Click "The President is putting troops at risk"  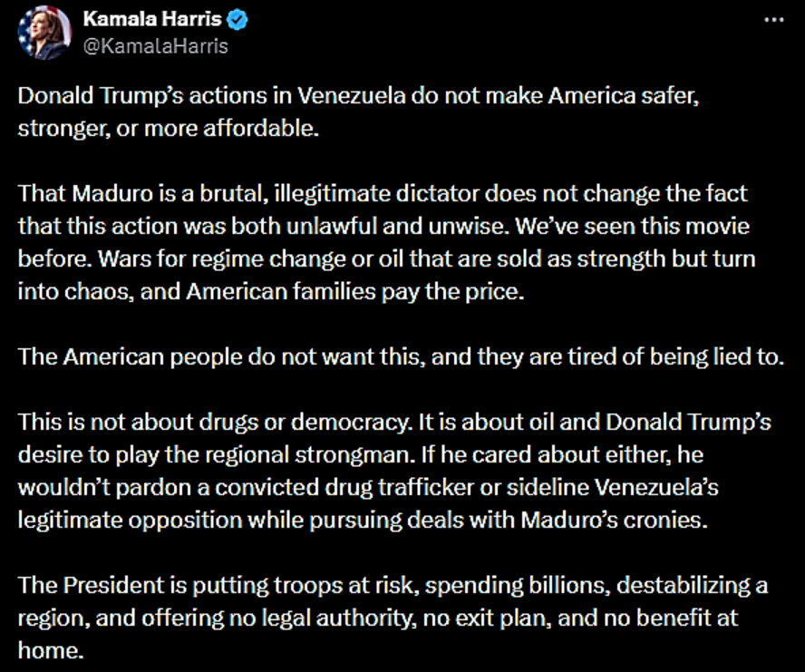(x=207, y=584)
